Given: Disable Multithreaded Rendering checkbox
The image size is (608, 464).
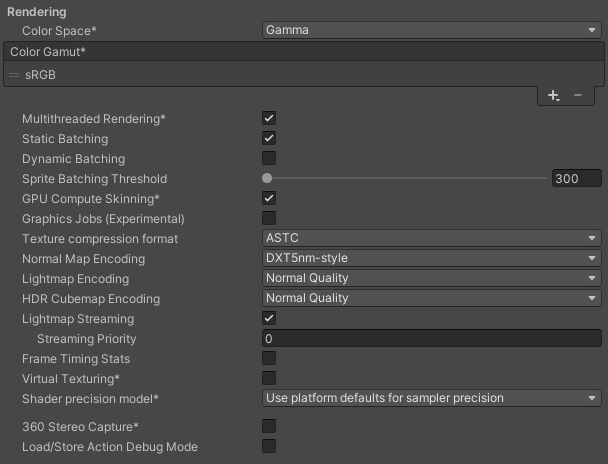Looking at the screenshot, I should [x=269, y=119].
